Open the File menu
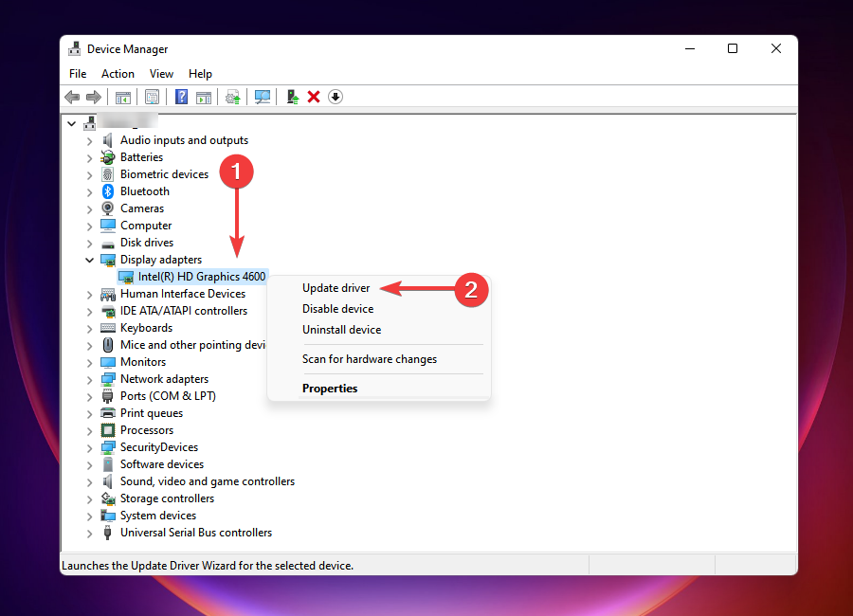Screen dimensions: 853x616 pos(78,74)
